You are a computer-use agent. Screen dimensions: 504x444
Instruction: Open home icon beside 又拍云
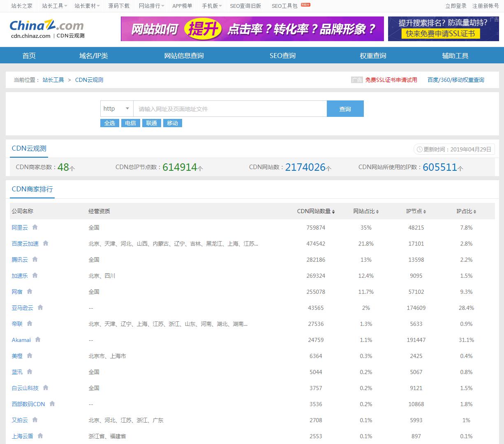(35, 420)
